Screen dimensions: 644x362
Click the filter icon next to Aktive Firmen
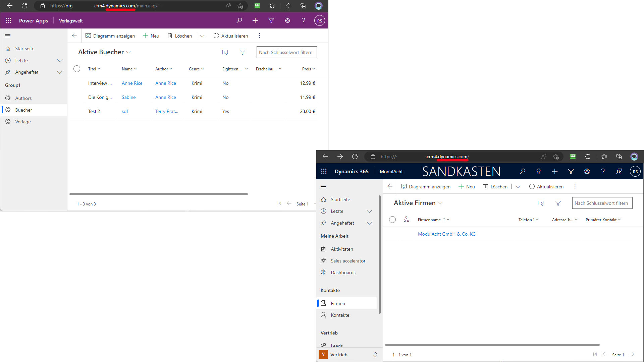click(x=558, y=203)
